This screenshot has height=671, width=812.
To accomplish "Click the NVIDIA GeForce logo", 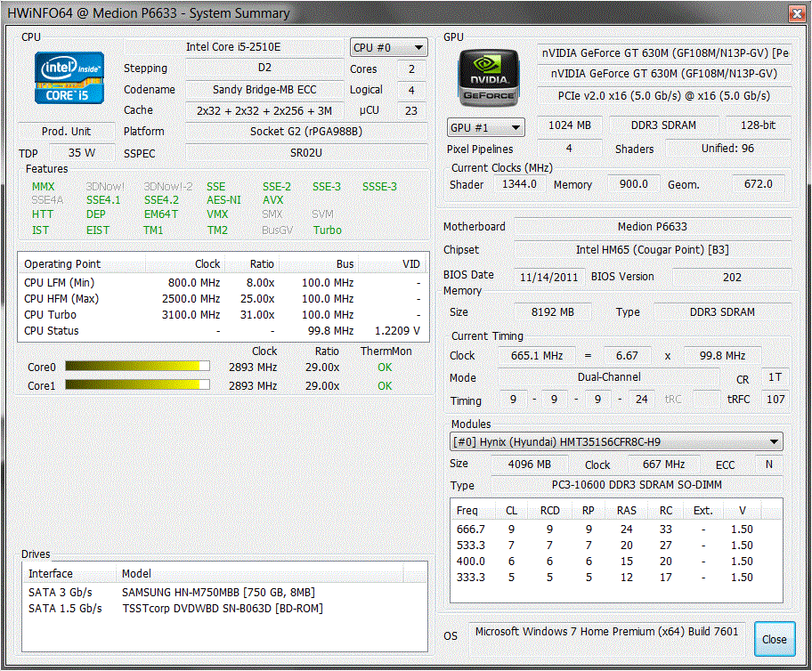I will pyautogui.click(x=488, y=77).
